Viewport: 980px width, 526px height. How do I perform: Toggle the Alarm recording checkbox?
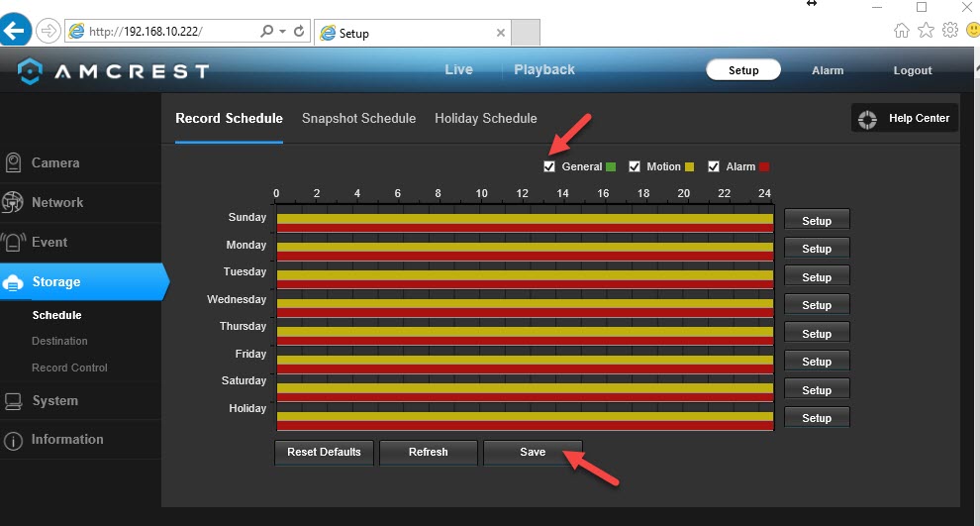(x=713, y=166)
